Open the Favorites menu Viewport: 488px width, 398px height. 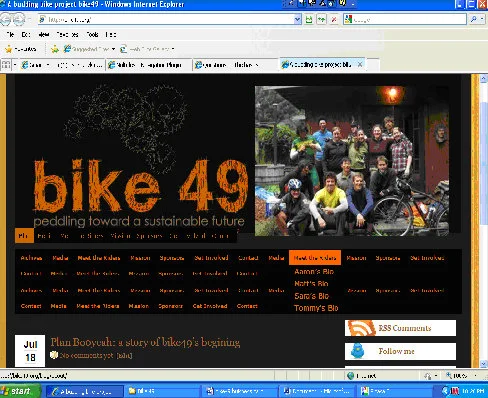click(67, 34)
